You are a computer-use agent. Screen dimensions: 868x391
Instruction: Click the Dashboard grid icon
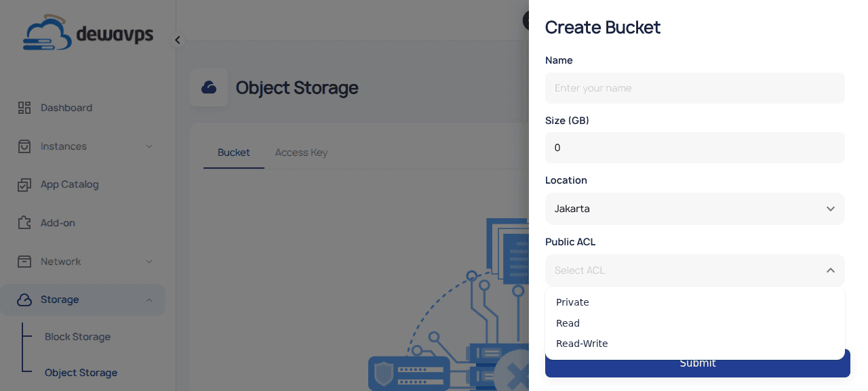[24, 108]
